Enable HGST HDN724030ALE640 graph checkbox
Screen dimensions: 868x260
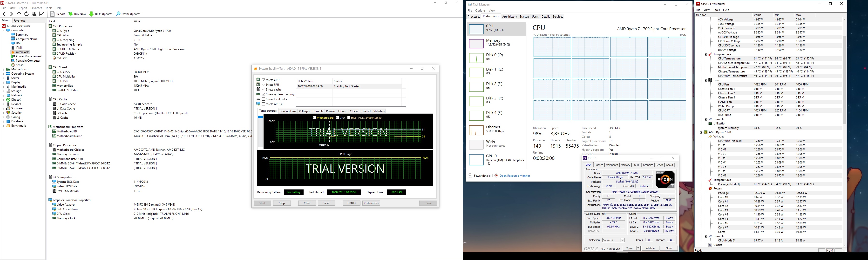click(x=348, y=118)
